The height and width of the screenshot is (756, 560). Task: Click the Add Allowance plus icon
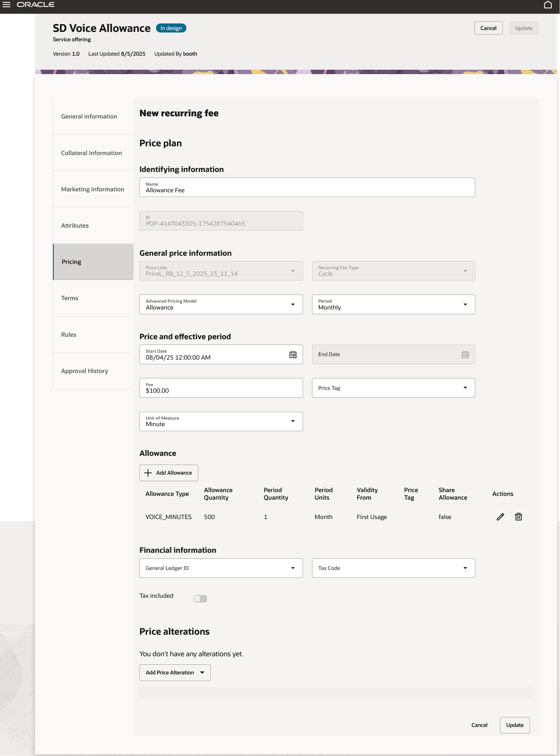(x=148, y=473)
